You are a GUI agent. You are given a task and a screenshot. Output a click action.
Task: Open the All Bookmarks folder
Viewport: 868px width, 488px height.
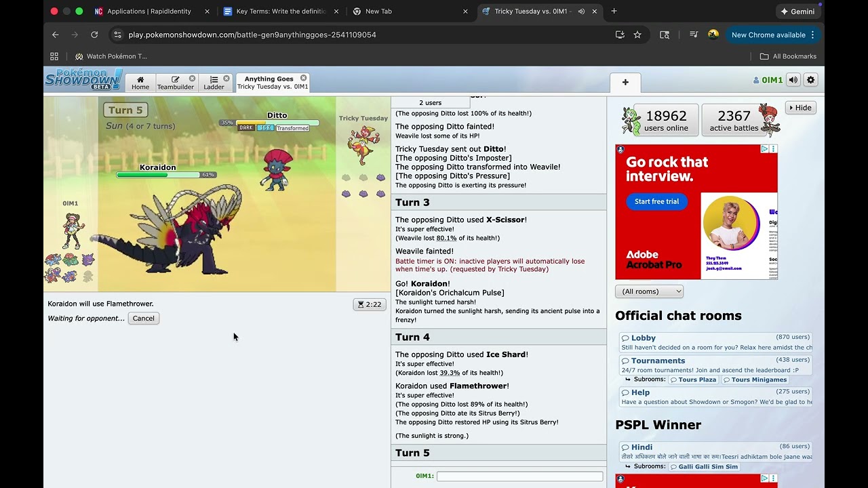pos(788,56)
